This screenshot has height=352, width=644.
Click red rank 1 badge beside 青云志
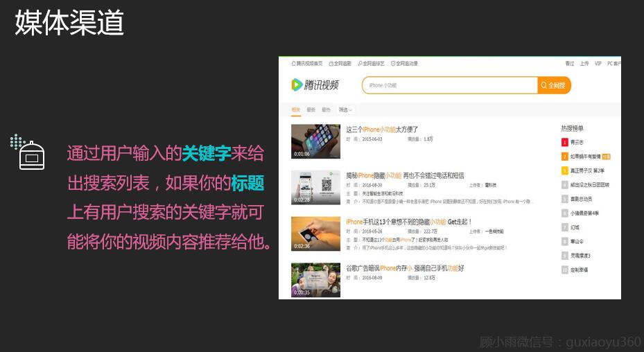tap(565, 142)
